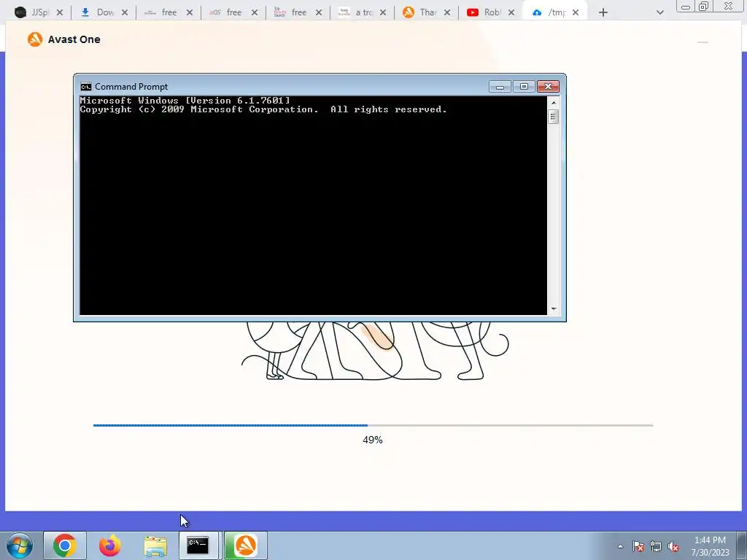
Task: Close the Command Prompt window
Action: (549, 86)
